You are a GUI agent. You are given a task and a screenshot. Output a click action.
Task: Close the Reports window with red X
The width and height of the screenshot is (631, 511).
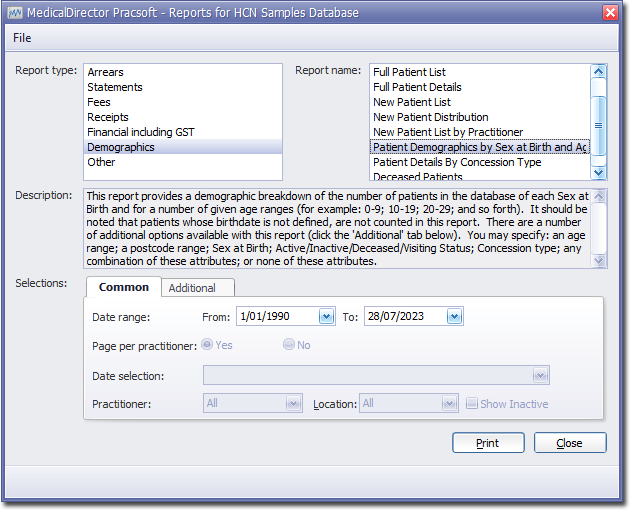610,12
